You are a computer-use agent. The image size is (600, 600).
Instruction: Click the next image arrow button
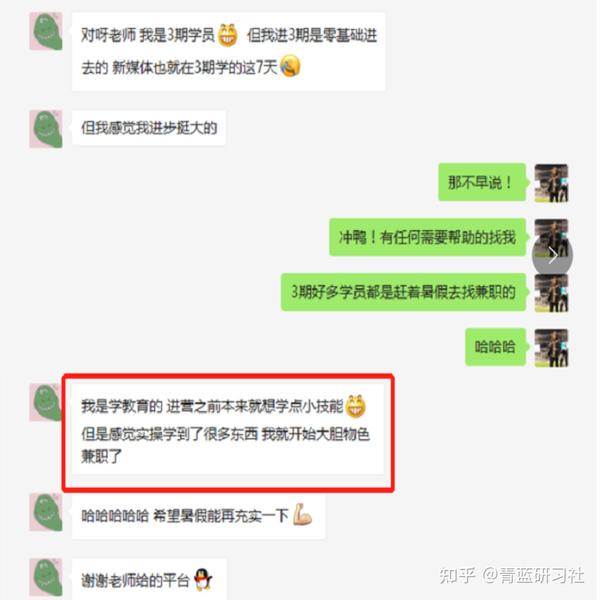coord(552,255)
